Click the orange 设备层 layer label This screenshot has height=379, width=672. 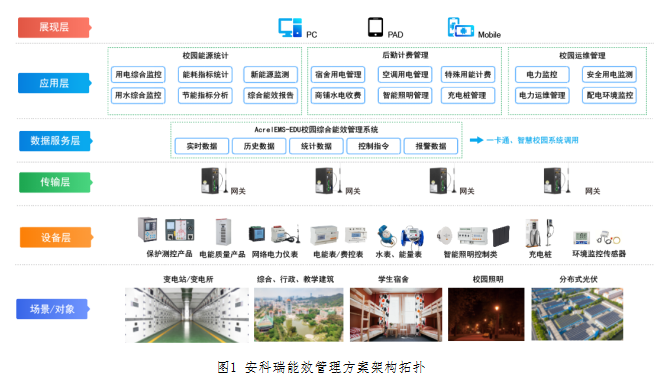pos(56,238)
